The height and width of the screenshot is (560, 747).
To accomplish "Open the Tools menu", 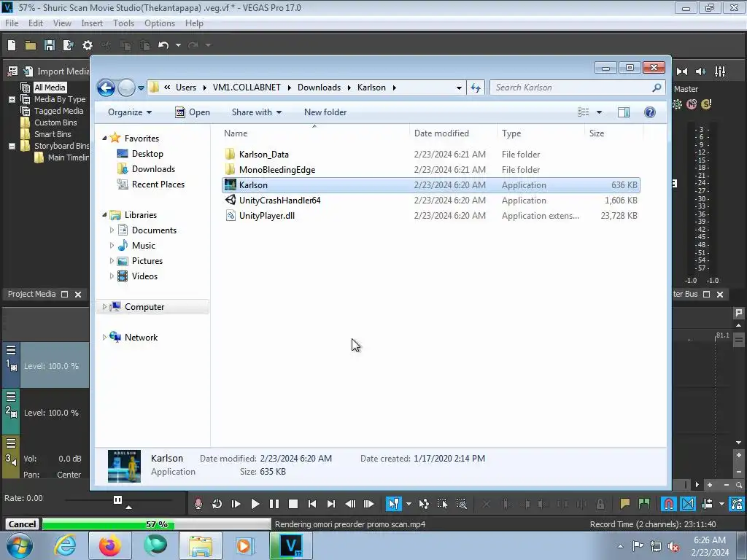I will point(123,23).
